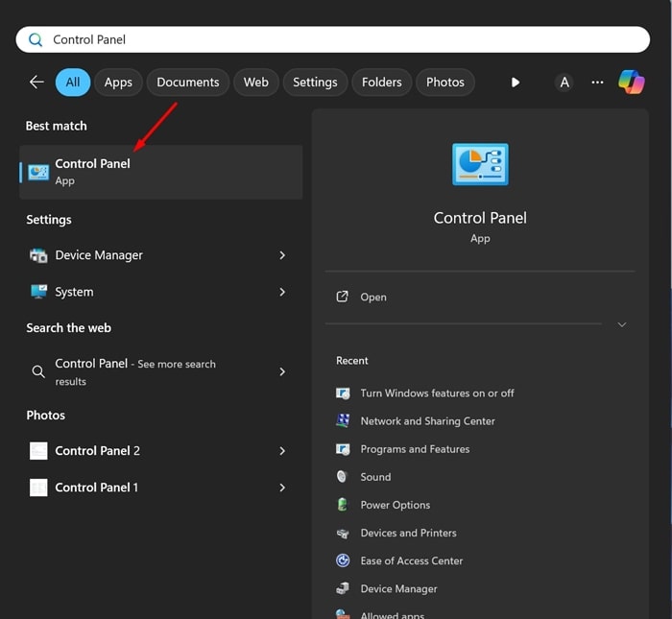
Task: Expand the Device Manager settings chevron
Action: pos(282,255)
